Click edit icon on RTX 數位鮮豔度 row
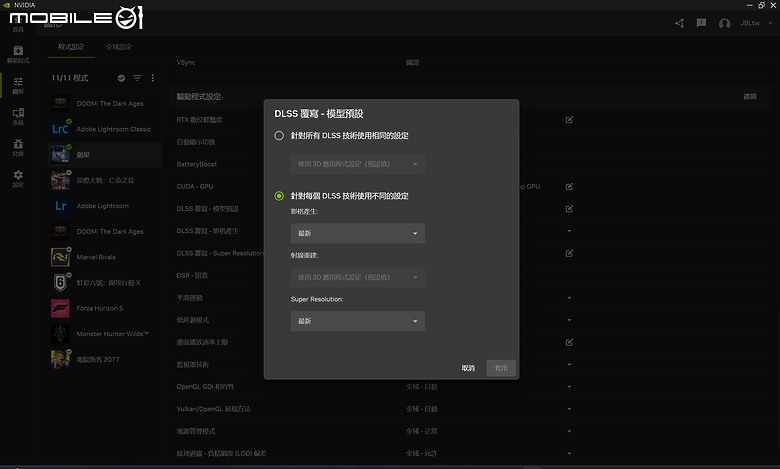 (569, 120)
